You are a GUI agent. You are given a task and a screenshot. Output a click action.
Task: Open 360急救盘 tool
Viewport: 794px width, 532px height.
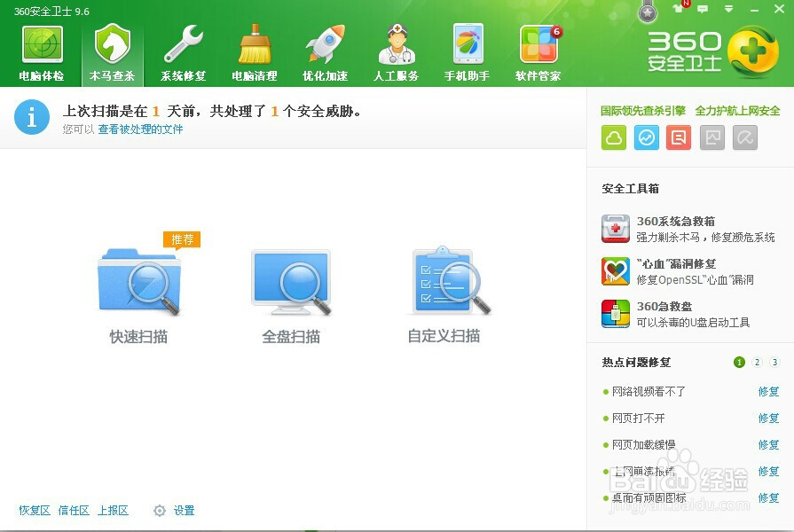675,314
